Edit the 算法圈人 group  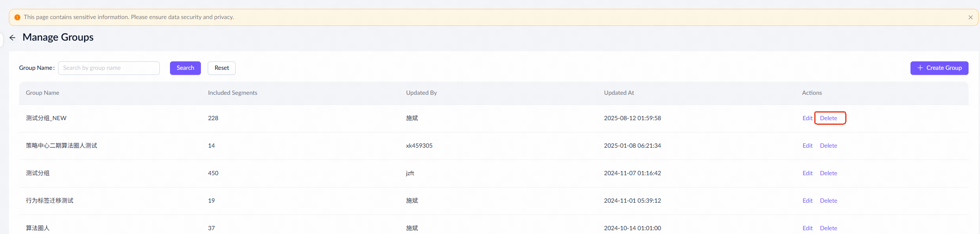[x=807, y=228]
